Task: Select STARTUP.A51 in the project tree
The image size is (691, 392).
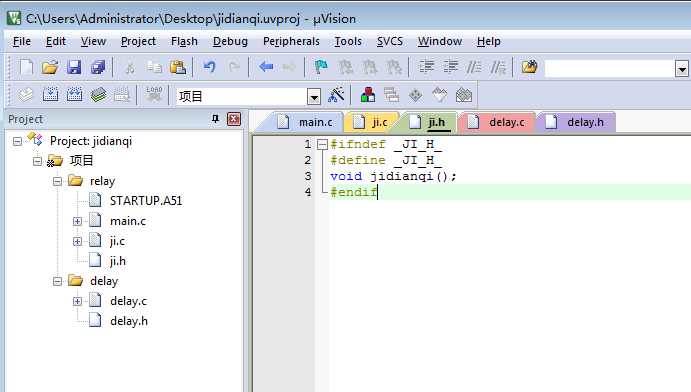Action: [x=146, y=201]
